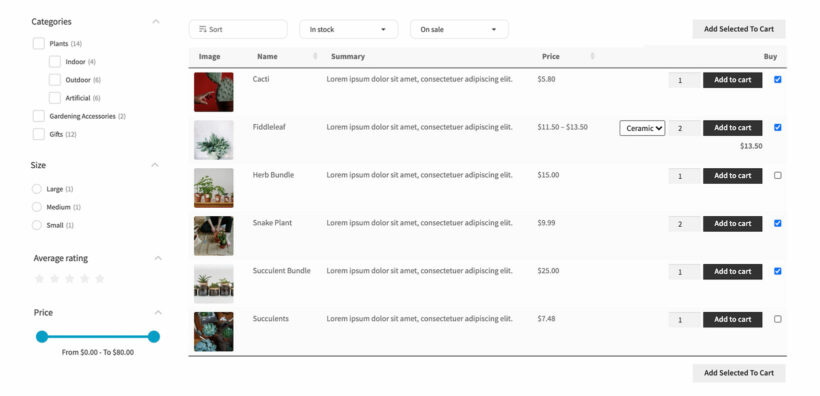Screen dimensions: 820x396
Task: Tick the Artificial subcategory checkbox
Action: (x=55, y=98)
